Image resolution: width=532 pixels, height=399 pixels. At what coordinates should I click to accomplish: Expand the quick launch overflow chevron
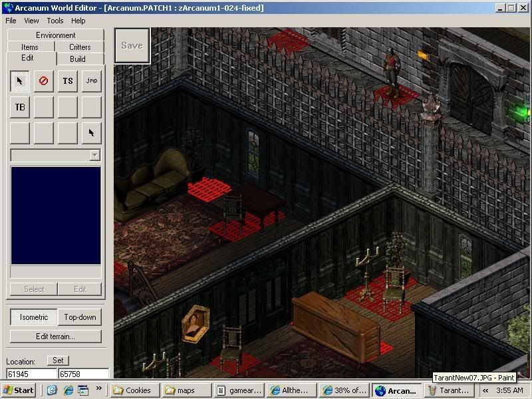(98, 388)
